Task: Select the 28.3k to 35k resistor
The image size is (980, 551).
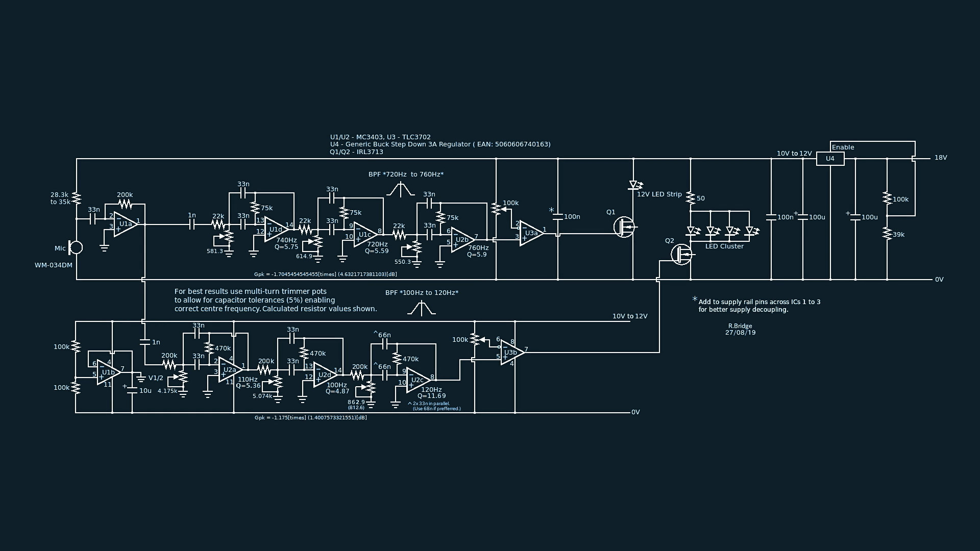Action: click(77, 198)
